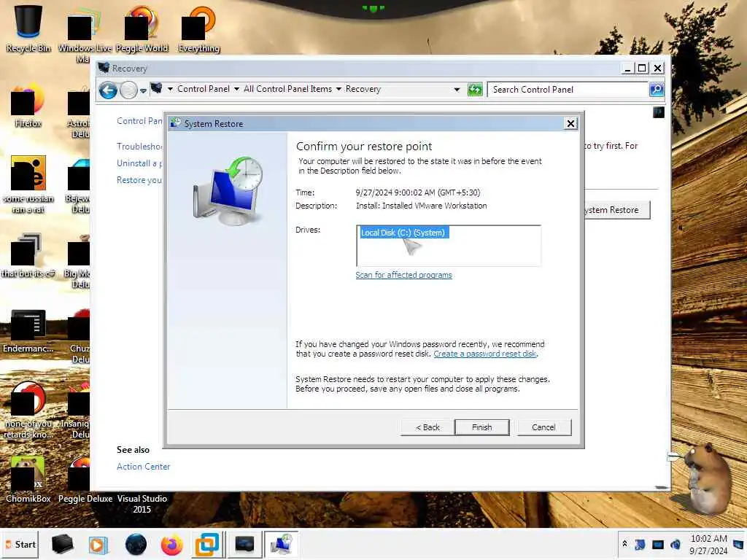Open Restore your files sidebar link
Image resolution: width=747 pixels, height=560 pixels.
tap(139, 180)
